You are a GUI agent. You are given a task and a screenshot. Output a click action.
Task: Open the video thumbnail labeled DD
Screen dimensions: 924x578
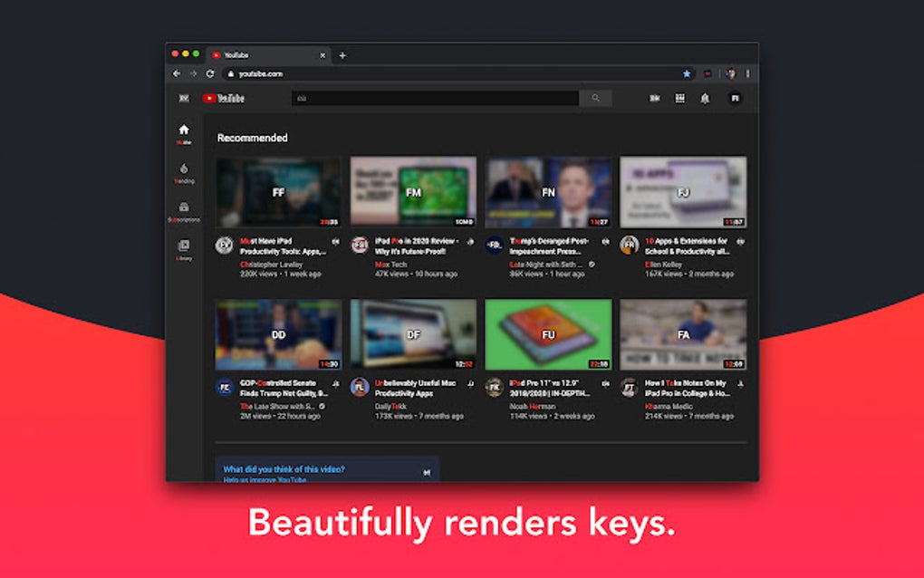(x=278, y=334)
